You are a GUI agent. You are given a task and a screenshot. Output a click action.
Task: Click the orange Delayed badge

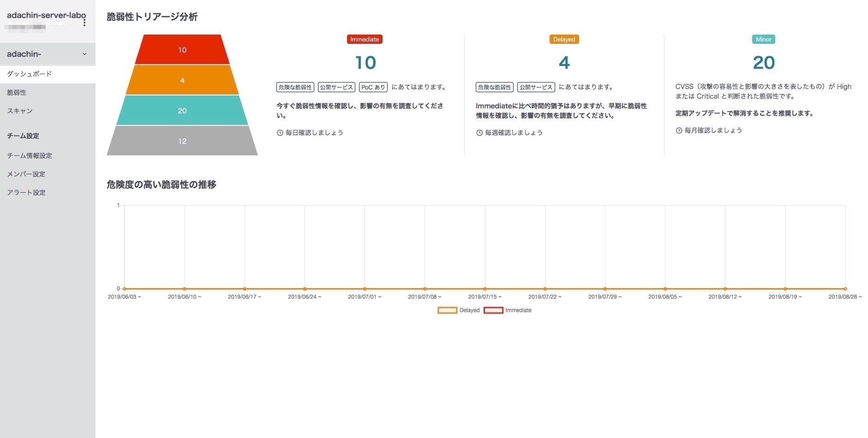coord(564,40)
